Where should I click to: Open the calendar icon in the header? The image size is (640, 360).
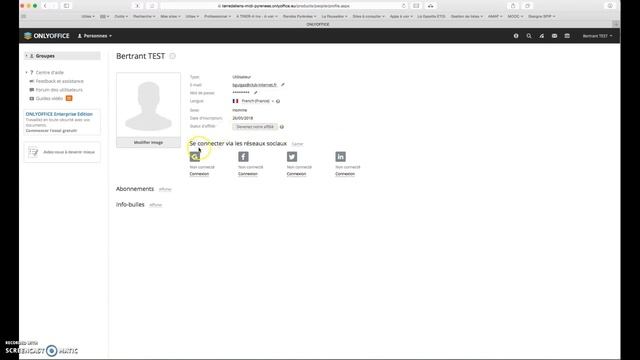click(567, 36)
